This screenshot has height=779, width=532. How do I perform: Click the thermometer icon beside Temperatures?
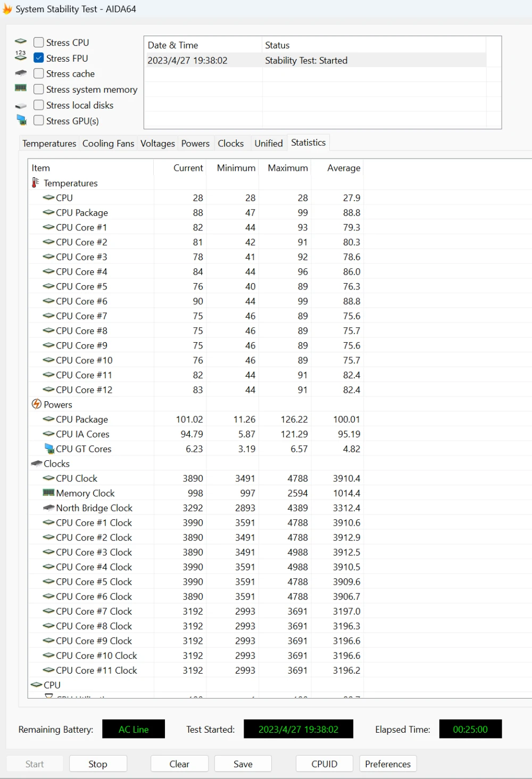36,183
